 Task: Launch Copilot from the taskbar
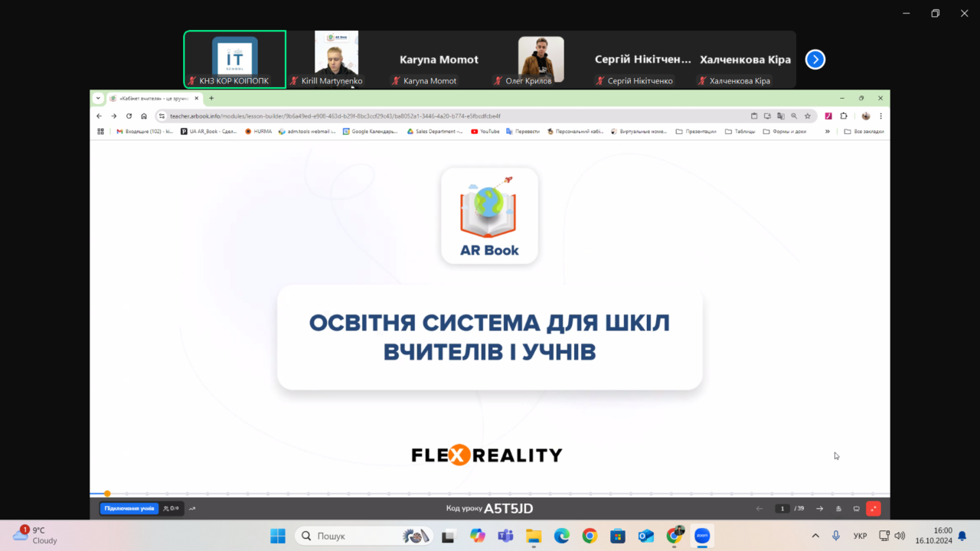click(x=478, y=536)
